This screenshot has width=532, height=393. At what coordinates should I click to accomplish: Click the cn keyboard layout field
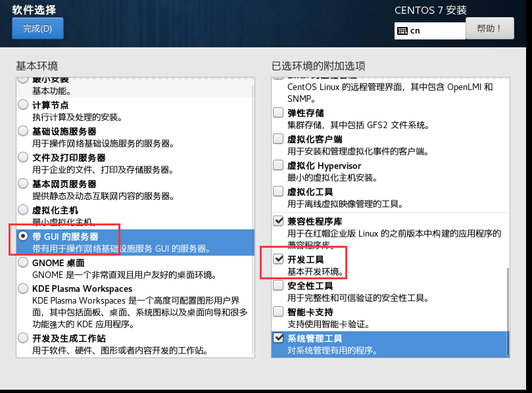tap(430, 31)
